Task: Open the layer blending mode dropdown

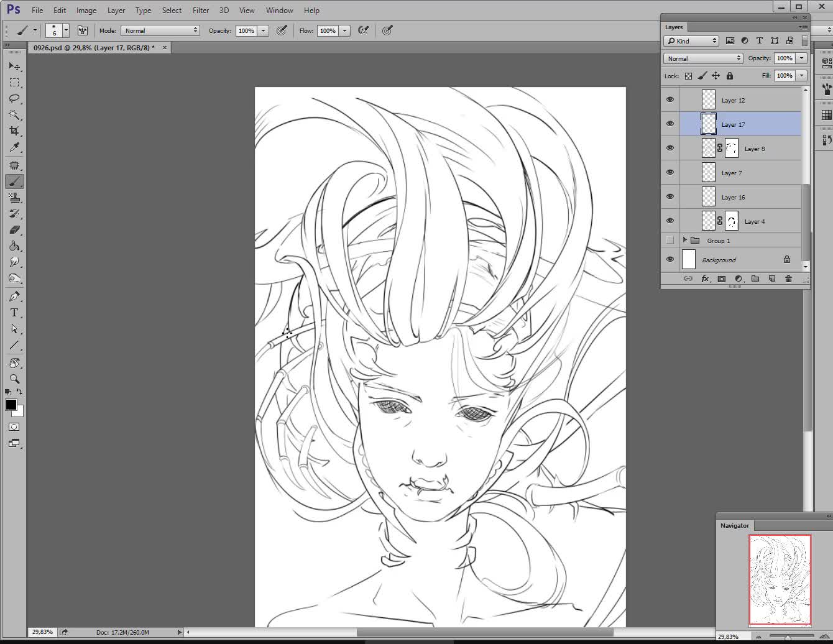Action: (703, 58)
